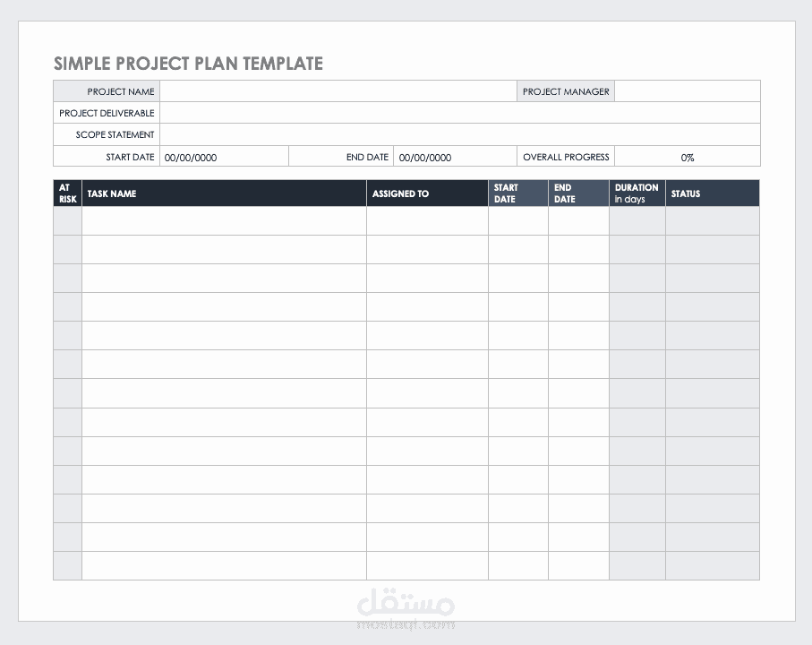Click the DURATION in days column header
The width and height of the screenshot is (812, 645).
637,193
